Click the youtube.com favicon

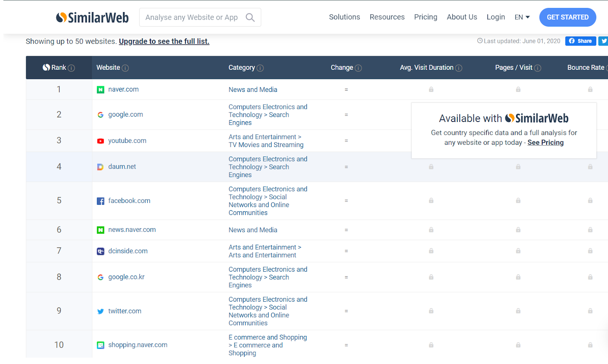tap(100, 141)
